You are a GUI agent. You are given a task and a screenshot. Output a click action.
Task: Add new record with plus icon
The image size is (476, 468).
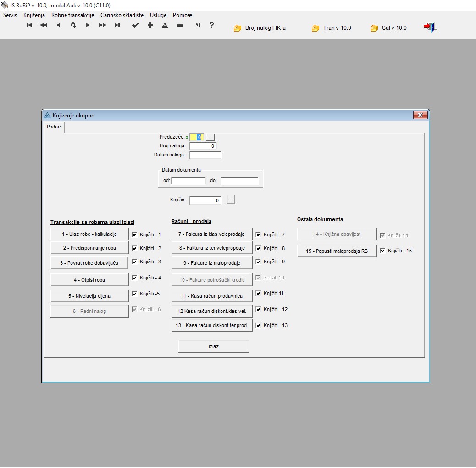click(150, 26)
